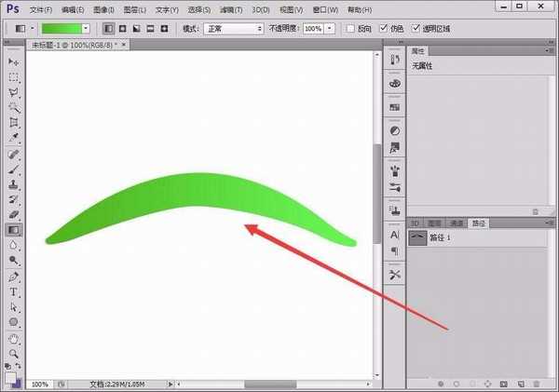The image size is (559, 392).
Task: Click the green gradient preview swatch
Action: pos(61,29)
